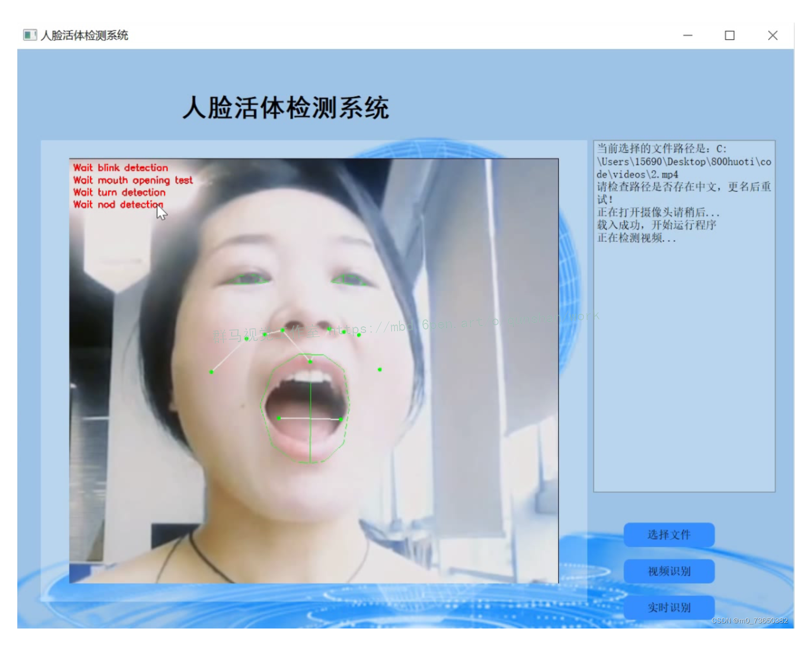
Task: Click the 选择文件 button
Action: [x=668, y=535]
